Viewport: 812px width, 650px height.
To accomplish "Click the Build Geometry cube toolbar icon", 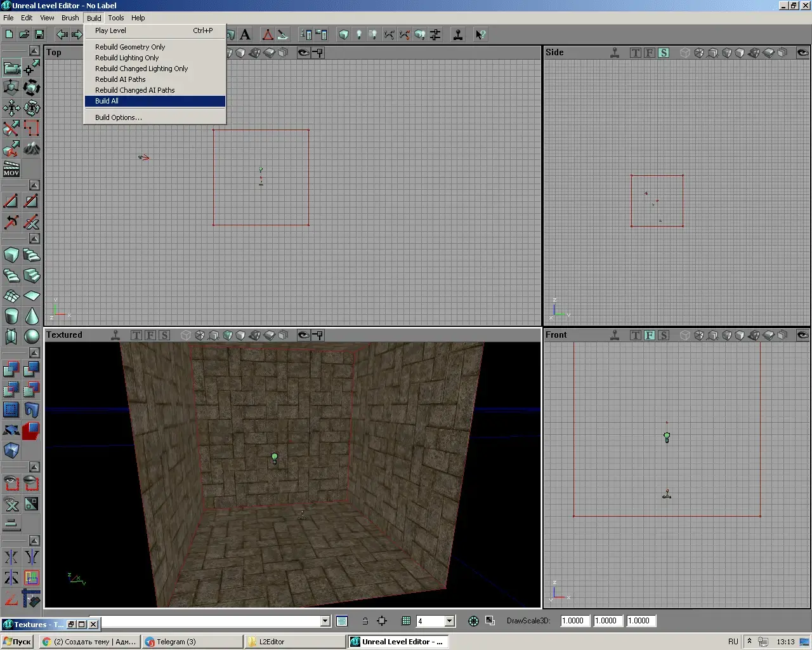I will [x=343, y=34].
